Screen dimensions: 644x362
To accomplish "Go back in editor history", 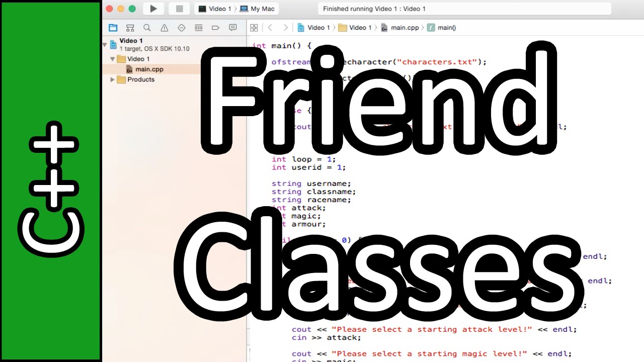I will click(270, 28).
